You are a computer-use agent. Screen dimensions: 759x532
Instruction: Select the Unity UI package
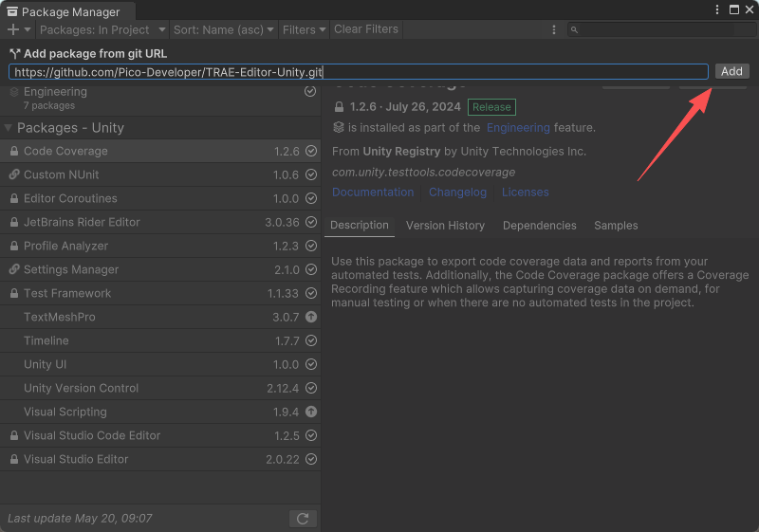click(160, 364)
